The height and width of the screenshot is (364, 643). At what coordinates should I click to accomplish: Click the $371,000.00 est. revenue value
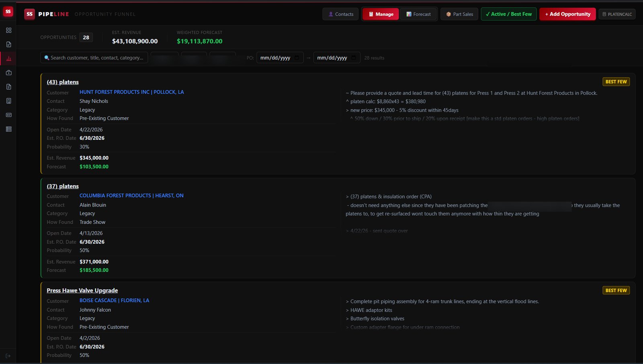(94, 262)
